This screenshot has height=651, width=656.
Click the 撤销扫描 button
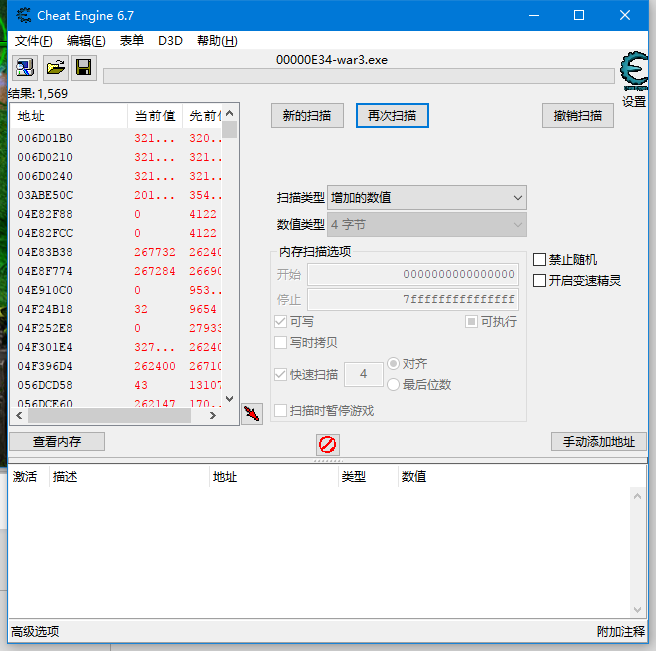tap(578, 115)
